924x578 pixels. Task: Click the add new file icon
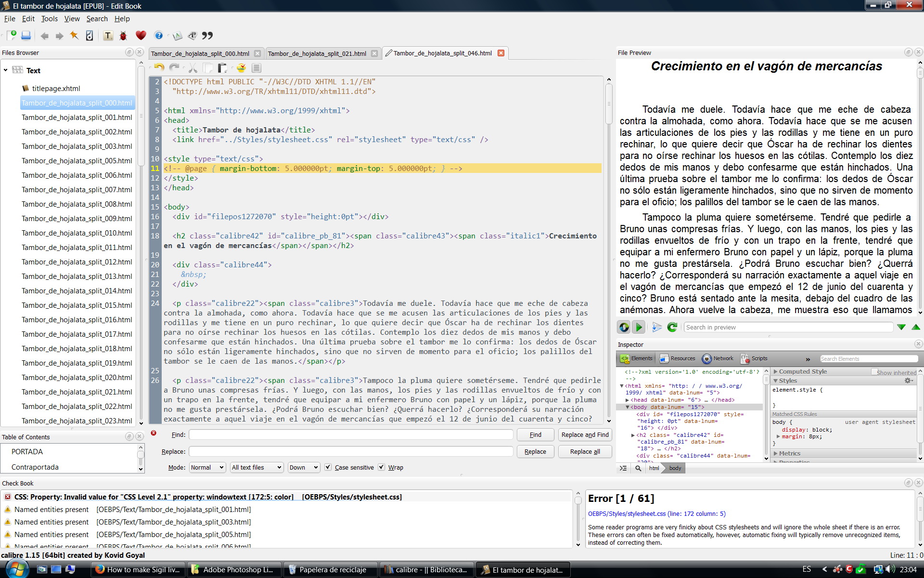click(12, 36)
